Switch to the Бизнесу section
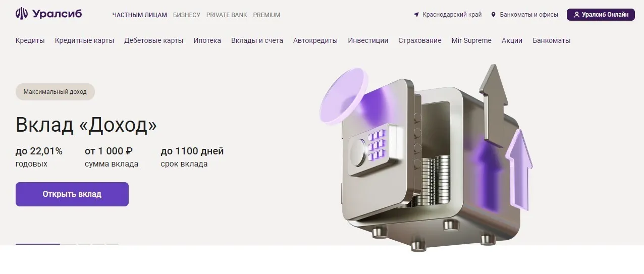The height and width of the screenshot is (274, 644). pos(187,15)
